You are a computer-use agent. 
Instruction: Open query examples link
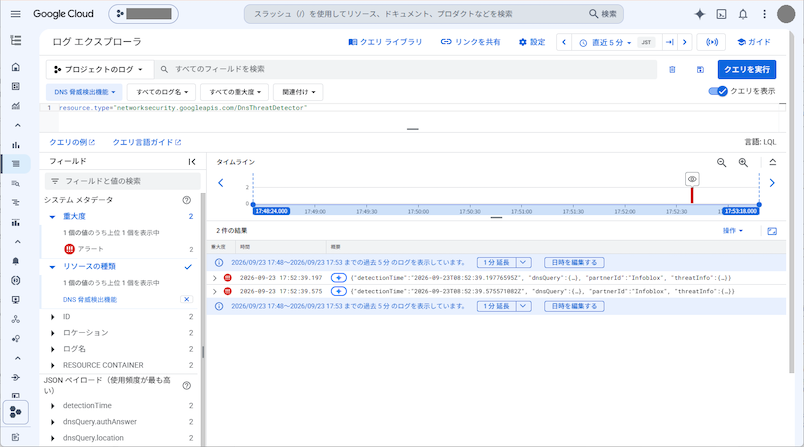point(72,143)
